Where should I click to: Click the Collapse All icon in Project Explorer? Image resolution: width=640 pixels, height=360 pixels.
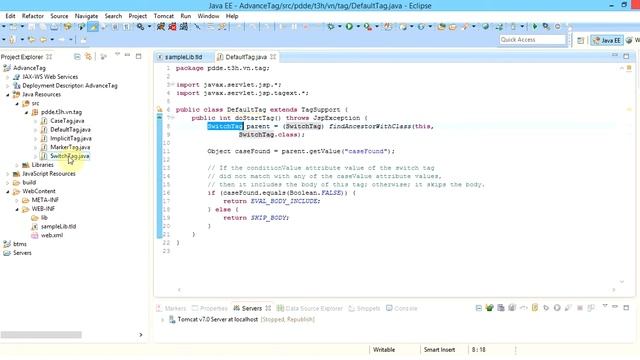77,56
